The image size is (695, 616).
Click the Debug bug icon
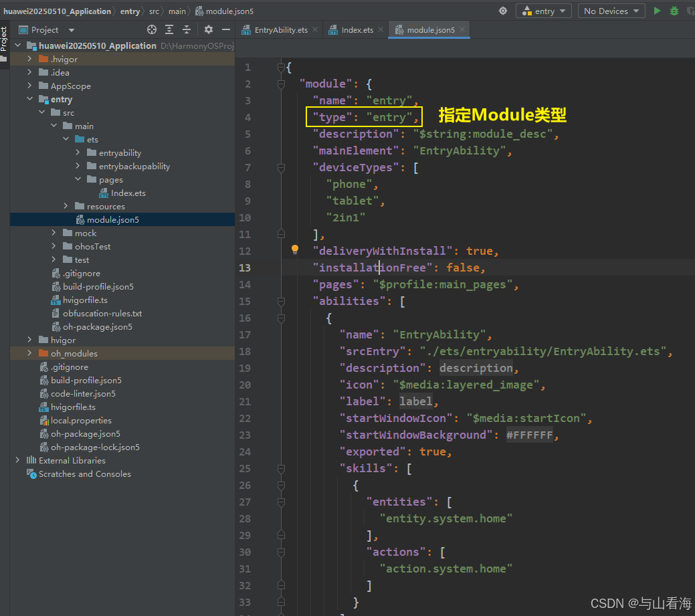[674, 11]
